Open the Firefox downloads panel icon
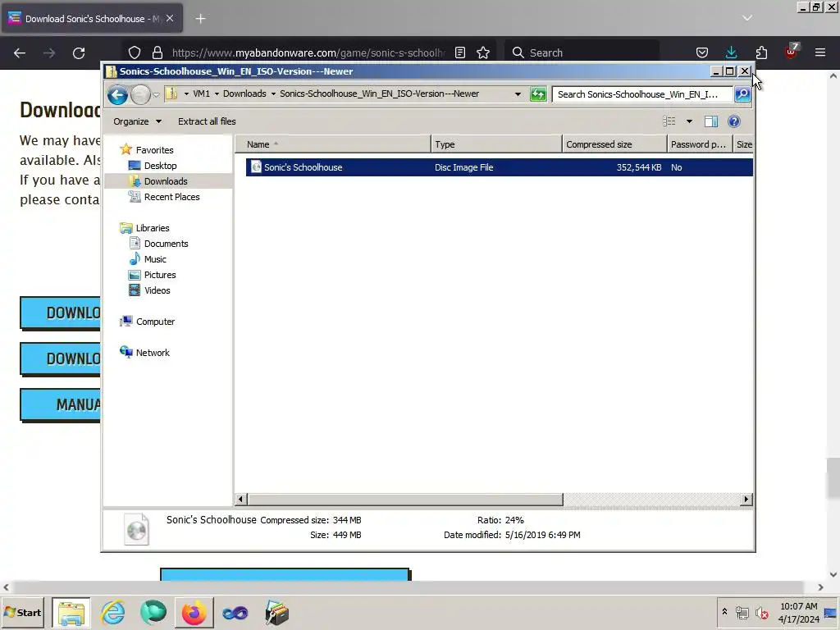The width and height of the screenshot is (840, 630). point(731,52)
